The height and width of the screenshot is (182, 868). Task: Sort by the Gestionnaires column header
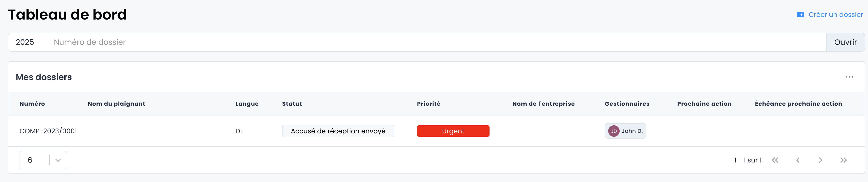pos(627,104)
